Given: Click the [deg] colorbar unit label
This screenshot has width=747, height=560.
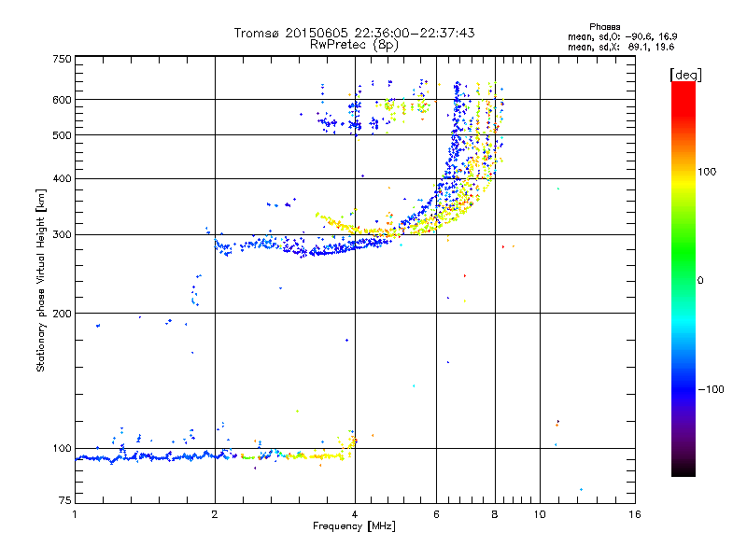Looking at the screenshot, I should (685, 74).
